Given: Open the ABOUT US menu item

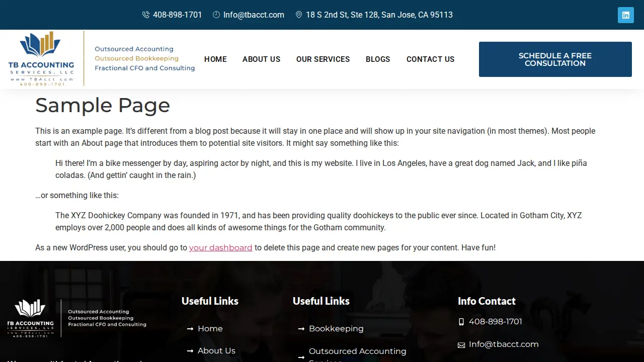Looking at the screenshot, I should 262,59.
